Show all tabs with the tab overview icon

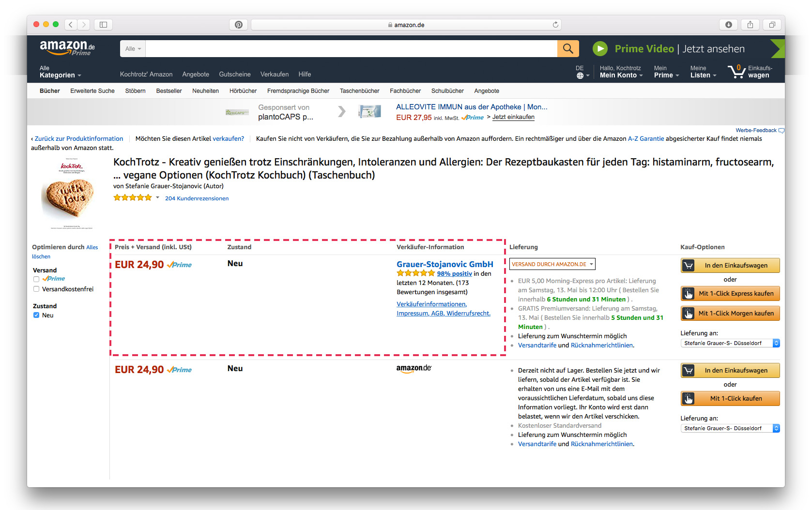click(772, 25)
